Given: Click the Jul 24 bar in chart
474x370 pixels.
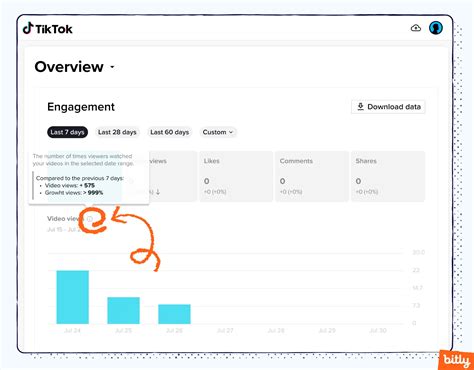Looking at the screenshot, I should (x=73, y=297).
